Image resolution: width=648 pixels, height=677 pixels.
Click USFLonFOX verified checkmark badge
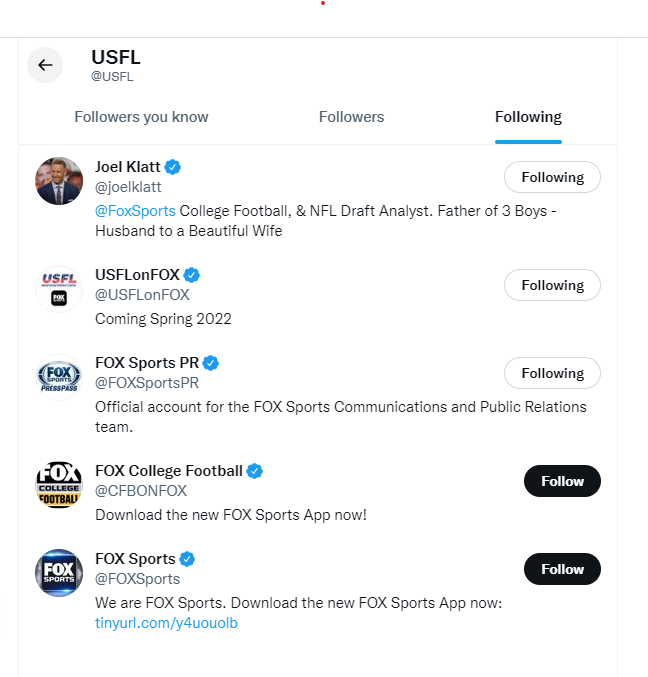[x=192, y=275]
